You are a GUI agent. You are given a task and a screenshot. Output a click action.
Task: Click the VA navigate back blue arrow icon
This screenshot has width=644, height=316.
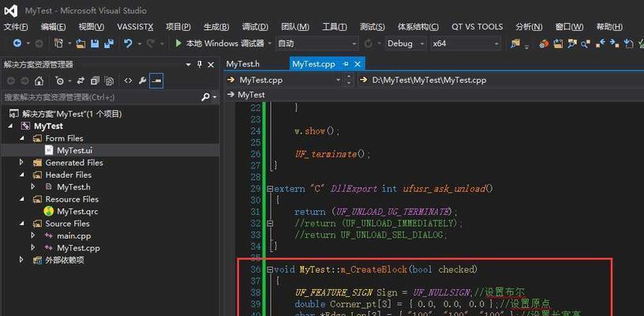point(601,43)
